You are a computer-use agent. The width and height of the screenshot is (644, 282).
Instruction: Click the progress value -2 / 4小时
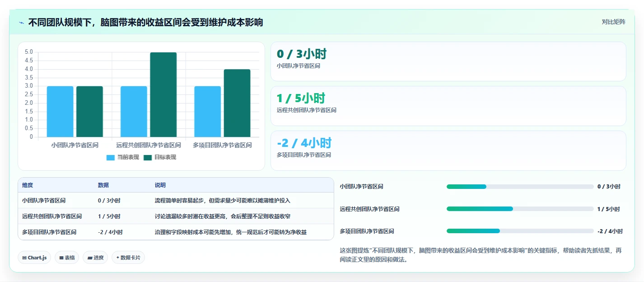(610, 231)
